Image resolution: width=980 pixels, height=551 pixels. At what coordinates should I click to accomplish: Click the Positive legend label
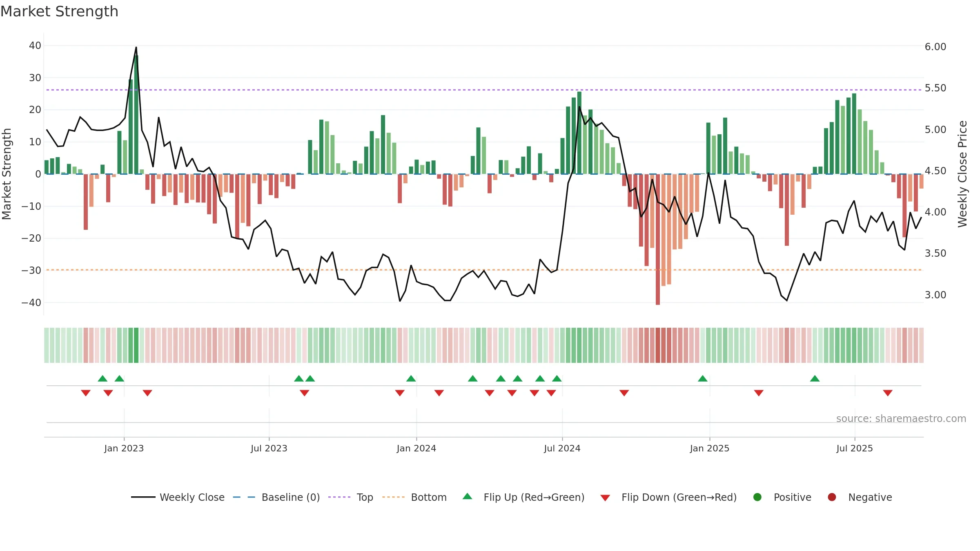(x=793, y=497)
